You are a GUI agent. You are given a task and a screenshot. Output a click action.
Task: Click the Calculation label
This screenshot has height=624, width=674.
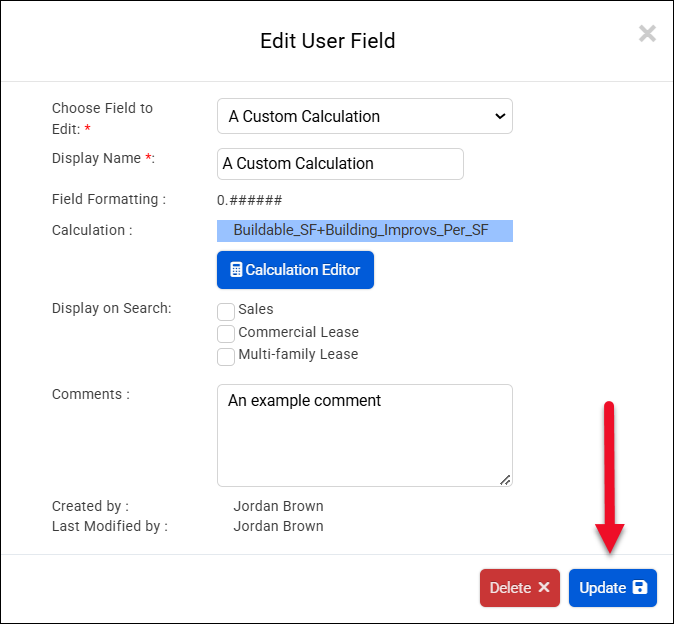tap(92, 230)
